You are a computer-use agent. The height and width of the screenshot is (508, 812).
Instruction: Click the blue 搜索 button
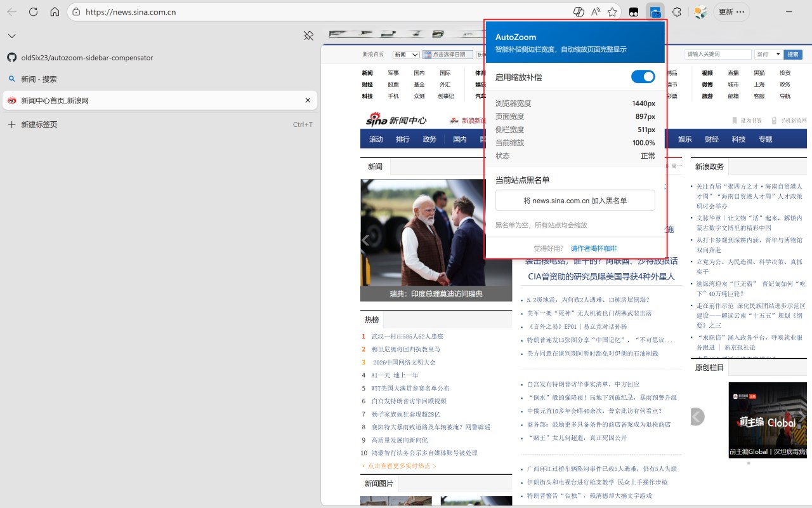click(793, 55)
